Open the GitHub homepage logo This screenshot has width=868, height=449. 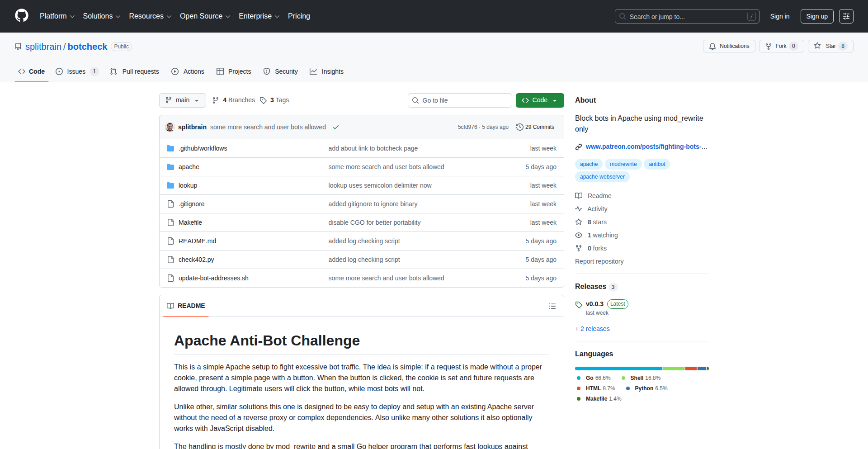pos(22,16)
